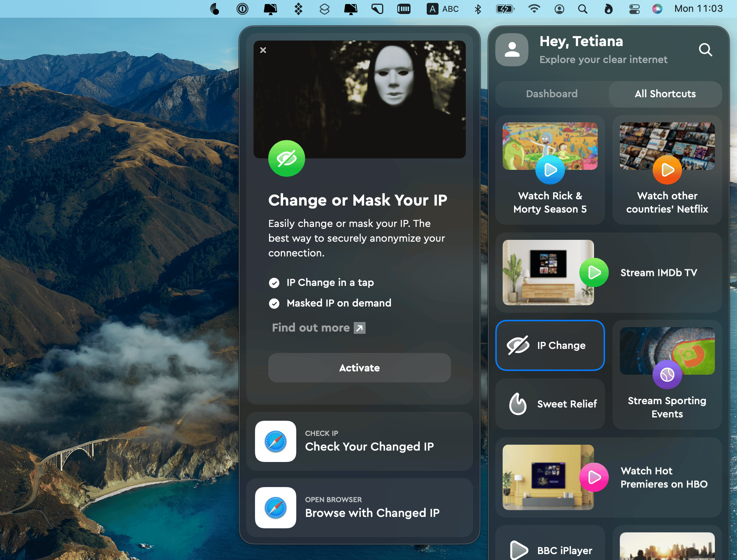737x560 pixels.
Task: Open Watch Hot Premieres on HBO label
Action: pyautogui.click(x=664, y=477)
